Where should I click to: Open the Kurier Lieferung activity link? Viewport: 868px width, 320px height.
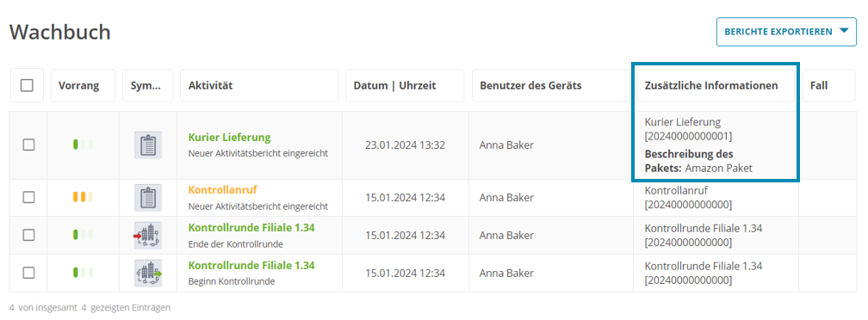(229, 137)
